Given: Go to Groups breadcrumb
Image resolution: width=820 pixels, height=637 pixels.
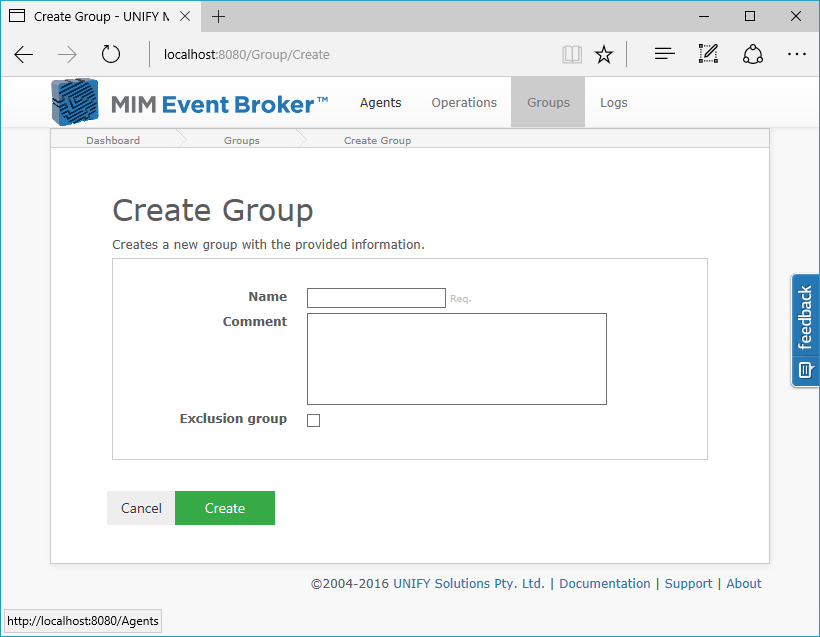Looking at the screenshot, I should [242, 140].
